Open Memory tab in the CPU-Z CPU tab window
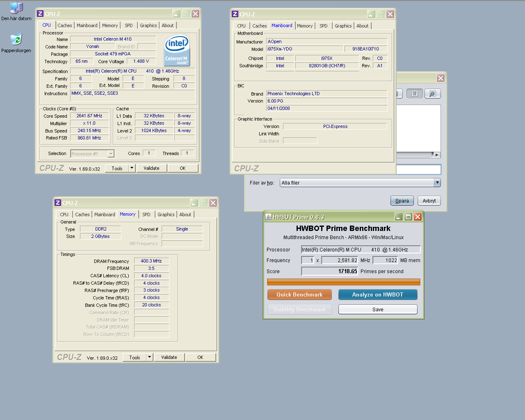This screenshot has height=420, width=525. 110,25
